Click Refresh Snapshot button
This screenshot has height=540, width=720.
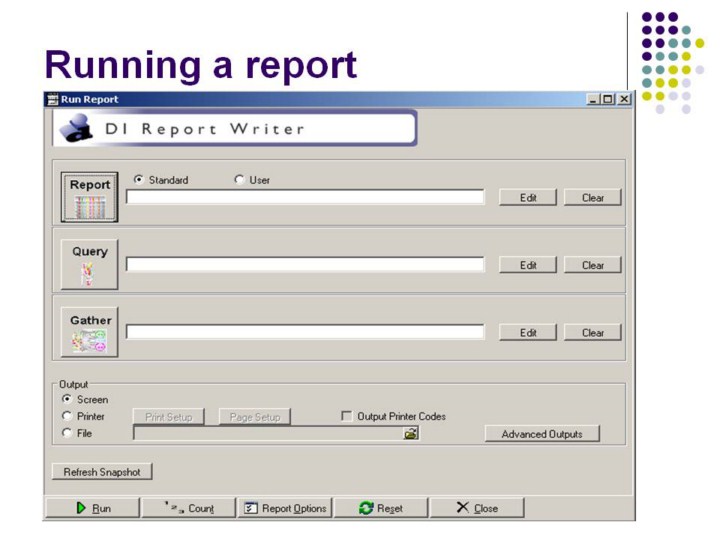102,471
